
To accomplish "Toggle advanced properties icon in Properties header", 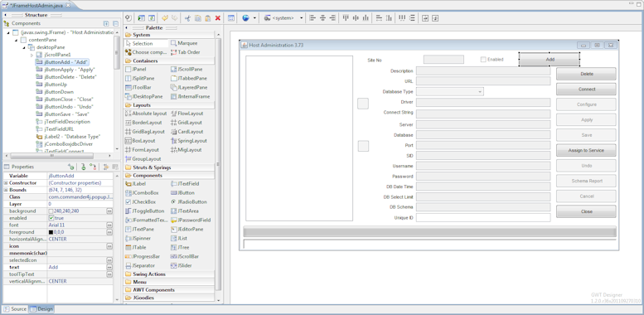I will pos(105,167).
